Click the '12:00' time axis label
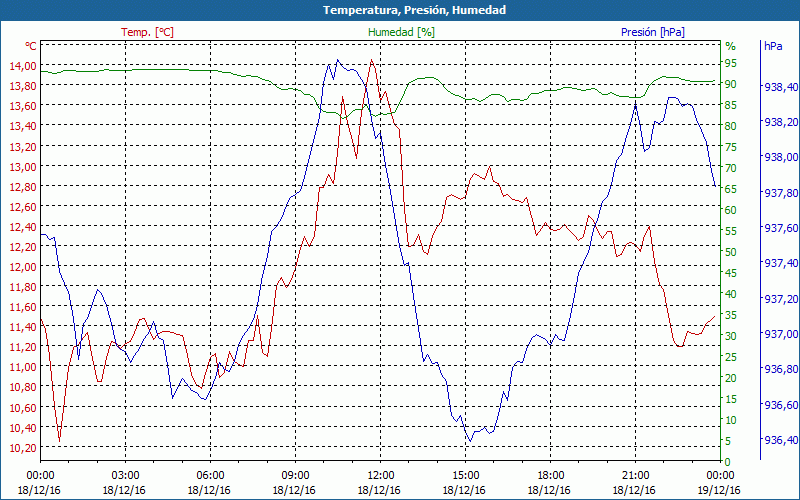This screenshot has height=500, width=800. 381,476
